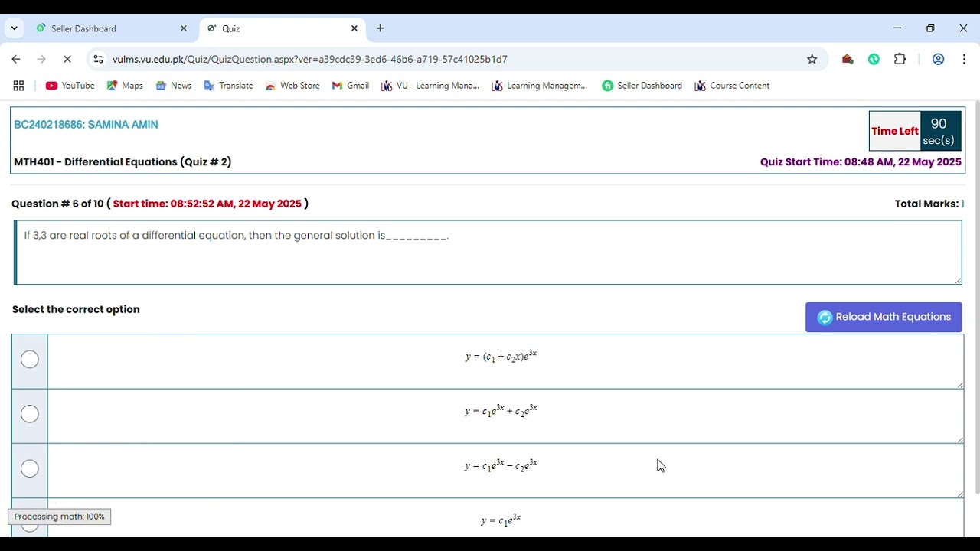Screen dimensions: 980x551
Task: Select option y = c1e^3x − c2e^3x
Action: [30, 468]
